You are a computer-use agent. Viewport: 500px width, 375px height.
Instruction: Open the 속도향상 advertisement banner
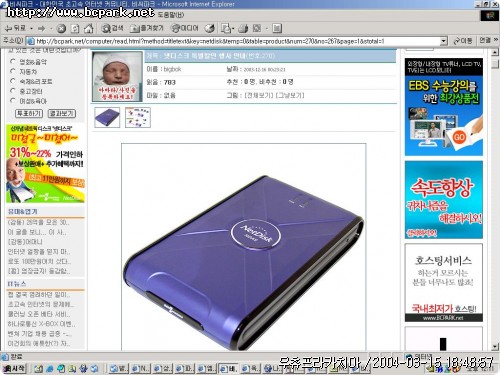point(444,200)
